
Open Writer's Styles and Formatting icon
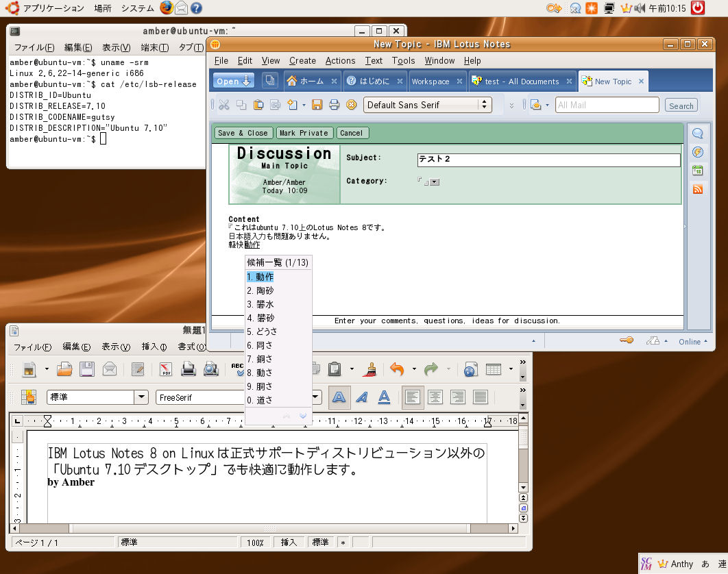[x=29, y=397]
